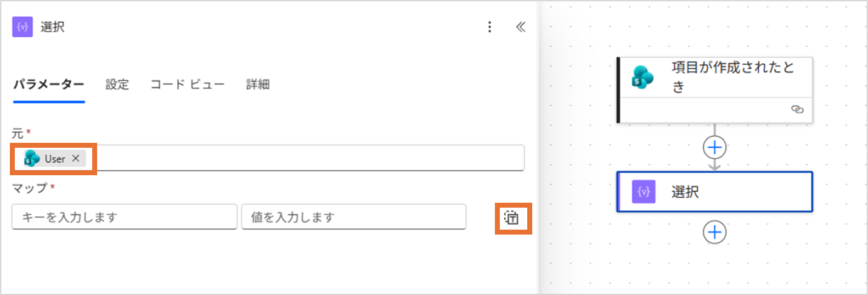
Task: Open the 設定 tab
Action: tap(117, 85)
